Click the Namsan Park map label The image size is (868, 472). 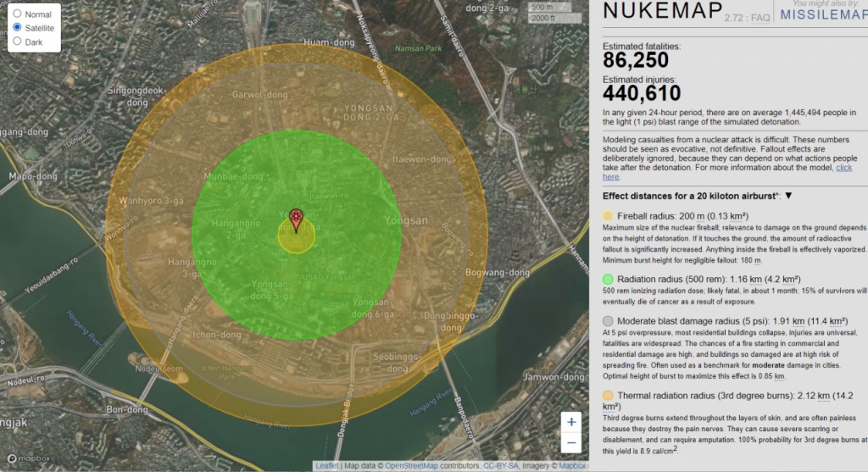pos(418,48)
